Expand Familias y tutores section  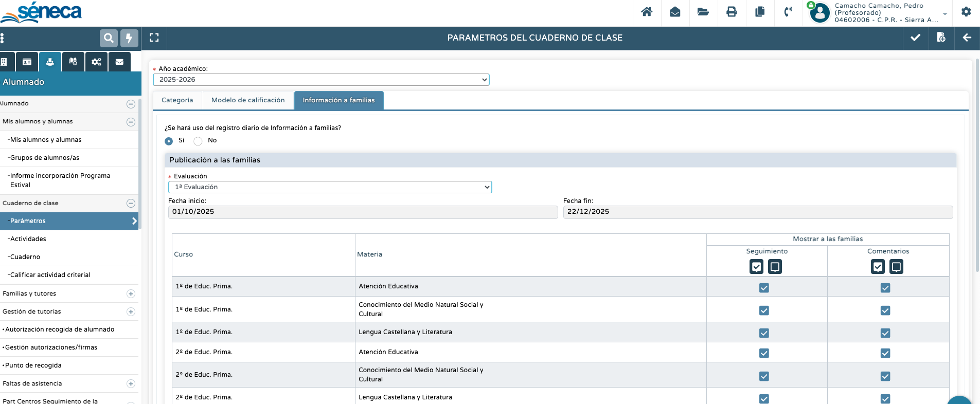[x=131, y=294]
